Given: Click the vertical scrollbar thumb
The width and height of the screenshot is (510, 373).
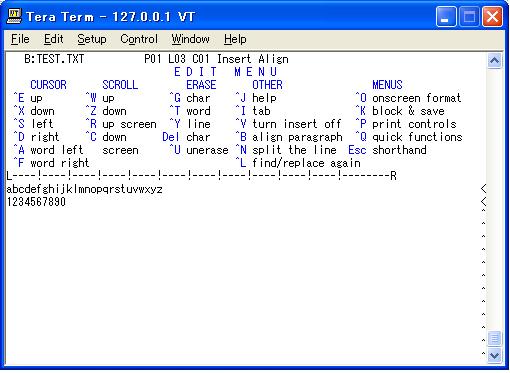Looking at the screenshot, I should (x=494, y=339).
